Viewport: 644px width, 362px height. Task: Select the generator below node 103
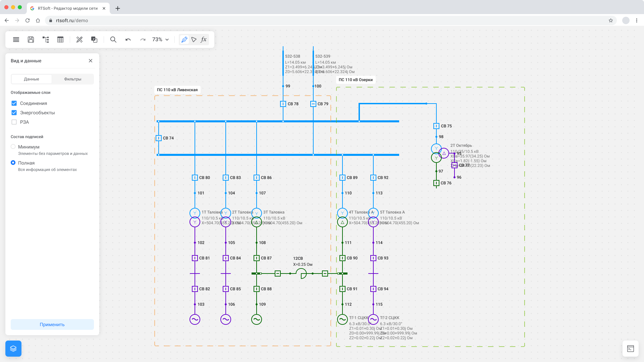click(195, 319)
